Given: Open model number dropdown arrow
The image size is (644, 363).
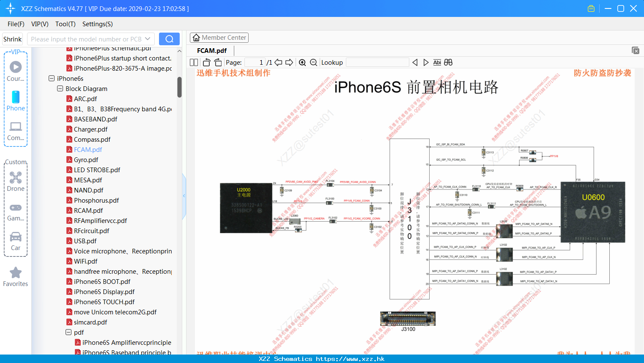Looking at the screenshot, I should pyautogui.click(x=148, y=39).
